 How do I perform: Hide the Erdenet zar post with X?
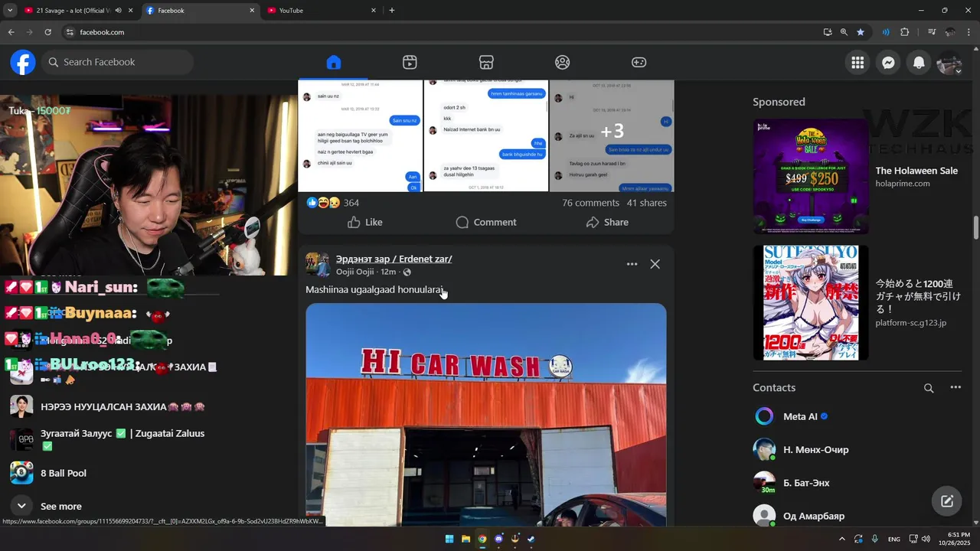tap(655, 264)
